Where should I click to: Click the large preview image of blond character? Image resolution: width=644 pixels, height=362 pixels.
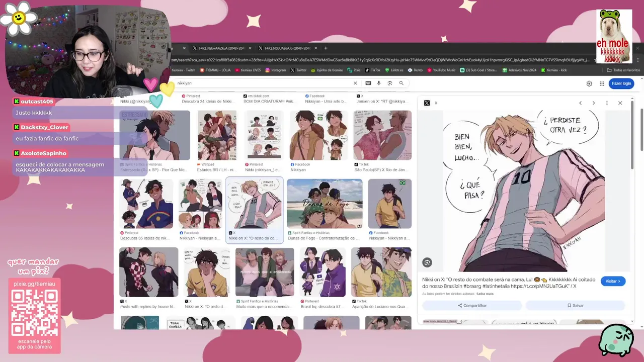pos(524,191)
